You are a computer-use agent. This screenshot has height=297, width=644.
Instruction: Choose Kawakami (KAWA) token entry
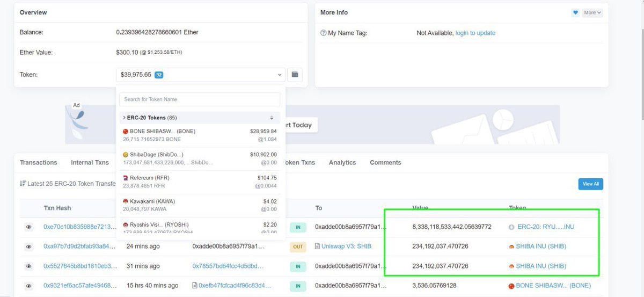pyautogui.click(x=200, y=205)
